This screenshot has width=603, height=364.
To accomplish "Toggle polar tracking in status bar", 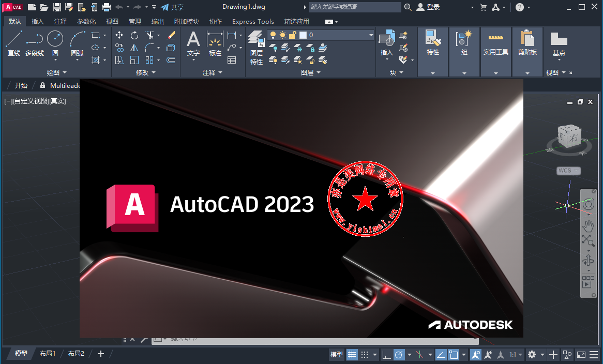I will point(399,354).
